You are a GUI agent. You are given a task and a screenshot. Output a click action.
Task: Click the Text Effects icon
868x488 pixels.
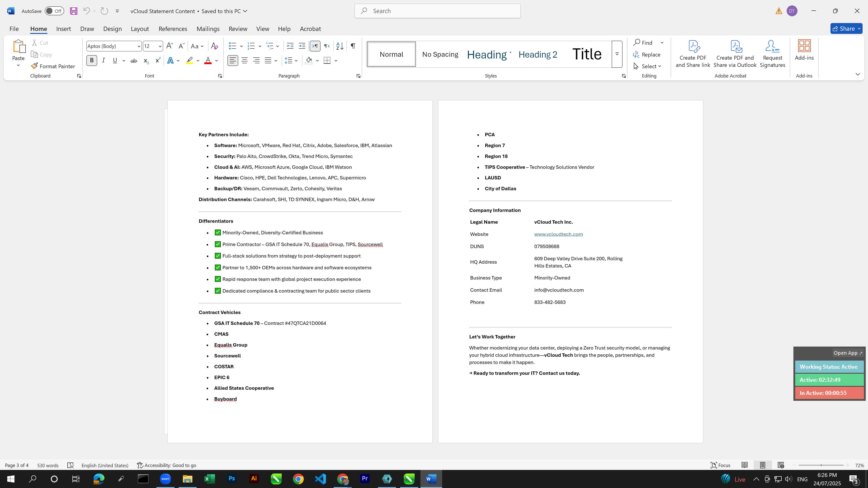(x=170, y=61)
